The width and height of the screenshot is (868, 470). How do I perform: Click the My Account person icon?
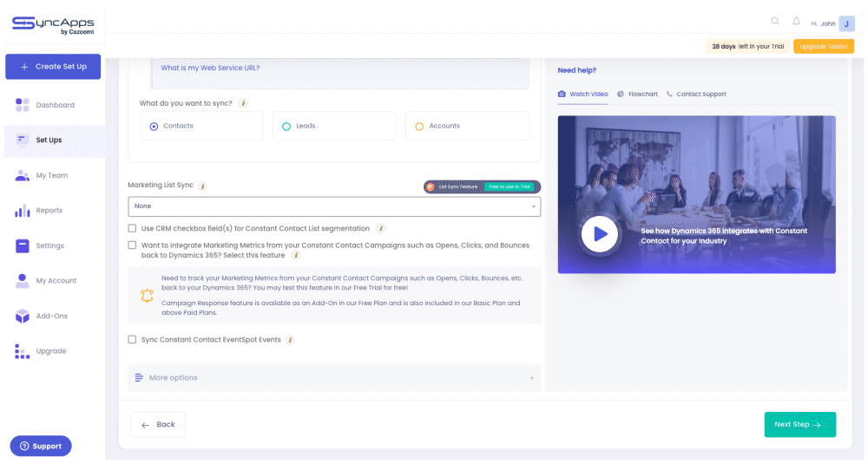23,281
